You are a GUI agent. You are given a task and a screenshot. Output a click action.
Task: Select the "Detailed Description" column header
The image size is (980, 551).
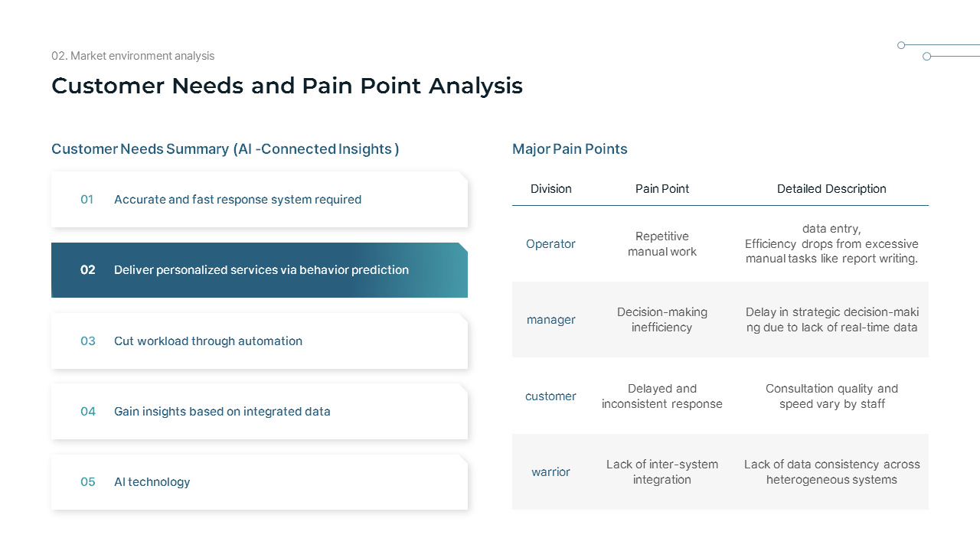coord(831,189)
